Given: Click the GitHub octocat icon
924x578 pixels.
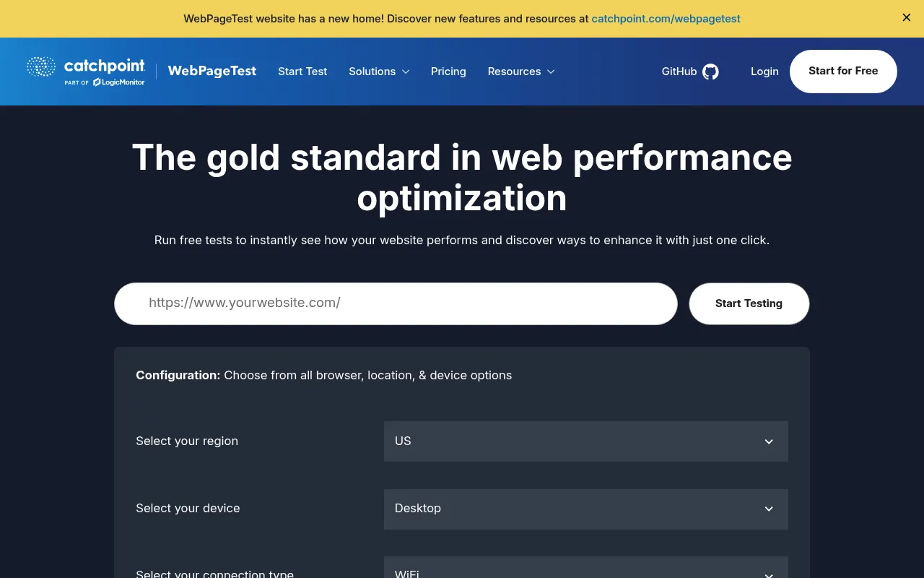Looking at the screenshot, I should pos(711,72).
